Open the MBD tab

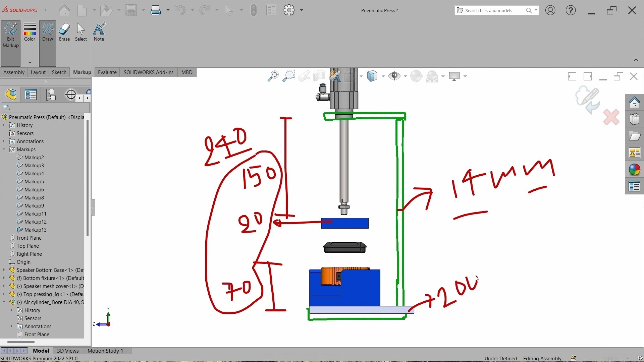[x=187, y=72]
